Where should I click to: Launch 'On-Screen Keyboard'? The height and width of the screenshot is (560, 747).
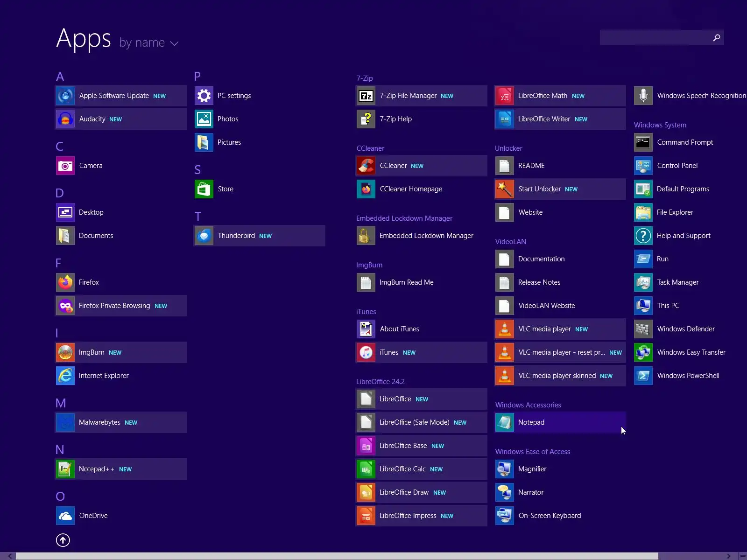click(x=560, y=516)
